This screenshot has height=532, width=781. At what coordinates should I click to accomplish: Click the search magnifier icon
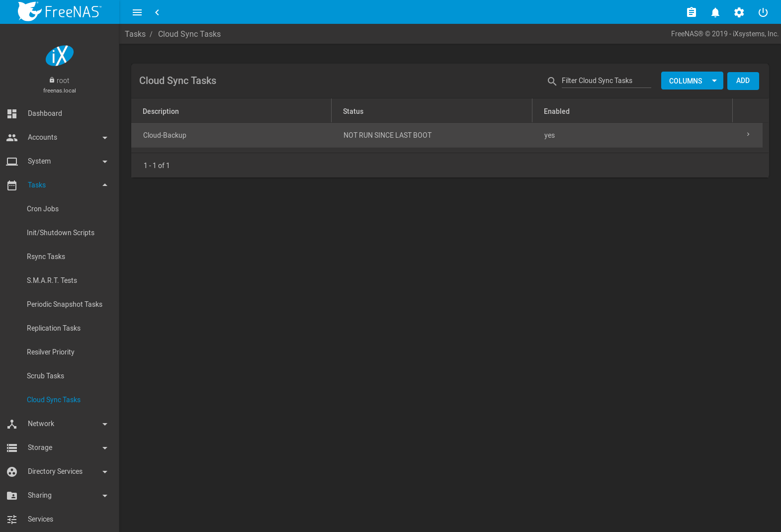tap(552, 81)
